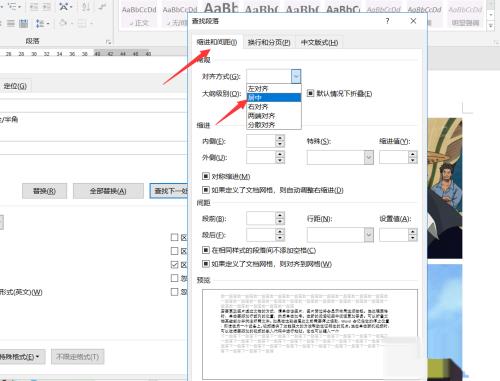Screen dimensions: 500x381
Task: Select 两端对齐 in alignment list
Action: [x=274, y=116]
